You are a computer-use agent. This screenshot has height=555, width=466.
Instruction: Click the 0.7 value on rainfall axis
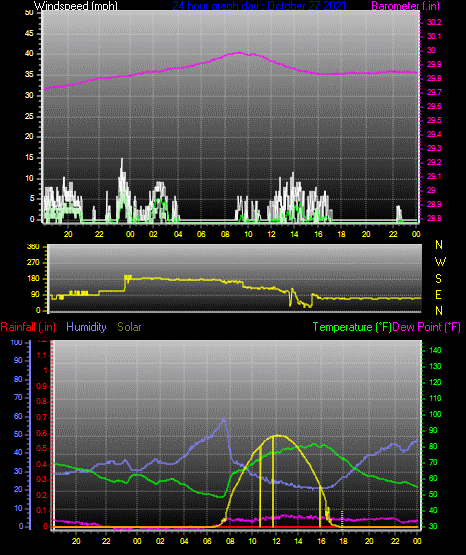41,417
